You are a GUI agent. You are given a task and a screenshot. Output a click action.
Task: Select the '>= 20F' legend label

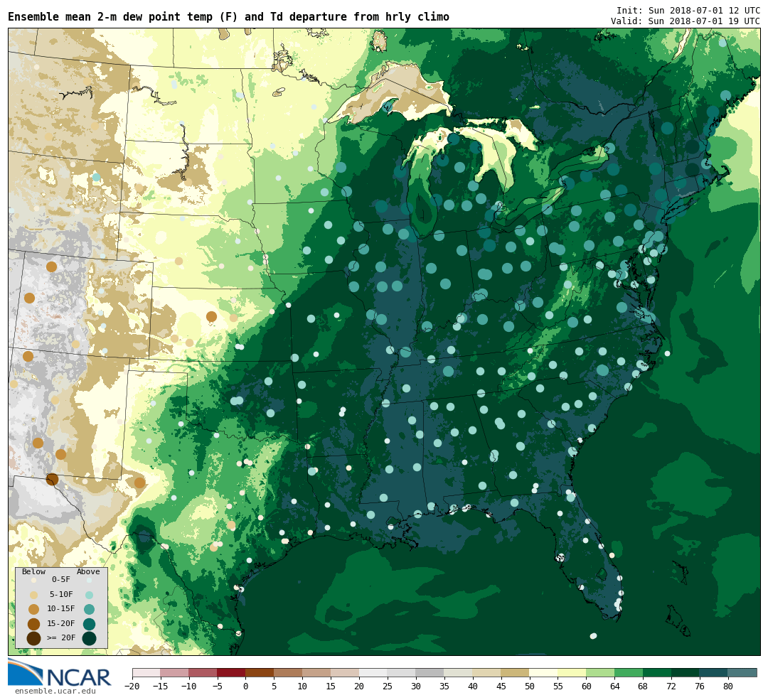click(x=60, y=638)
